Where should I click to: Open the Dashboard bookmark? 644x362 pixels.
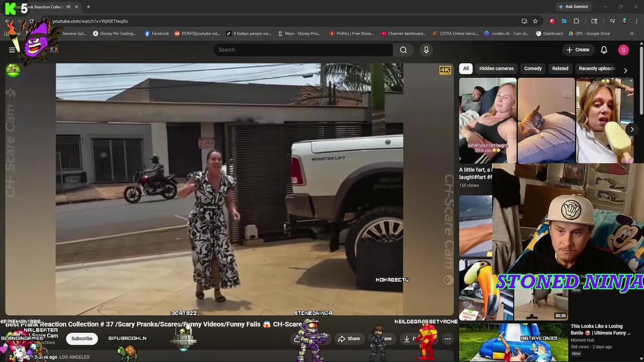click(x=549, y=34)
